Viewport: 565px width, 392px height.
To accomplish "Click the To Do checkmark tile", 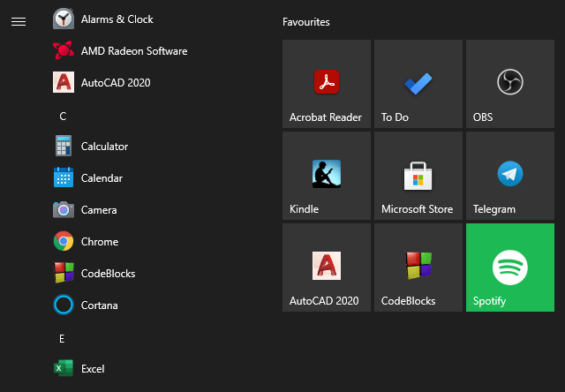I will coord(418,84).
